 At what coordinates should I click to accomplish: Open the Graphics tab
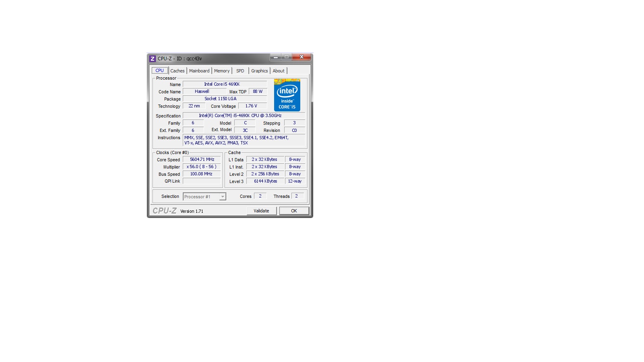click(259, 71)
